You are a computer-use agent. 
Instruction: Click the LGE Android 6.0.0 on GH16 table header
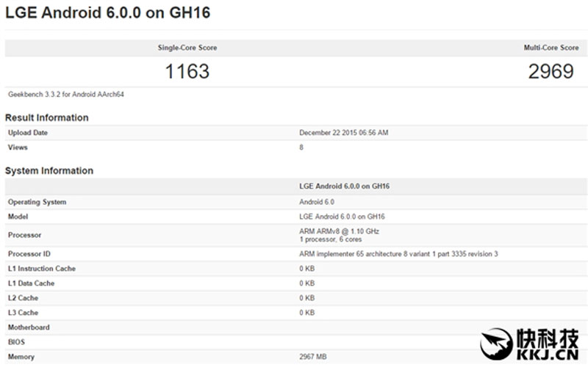click(344, 186)
